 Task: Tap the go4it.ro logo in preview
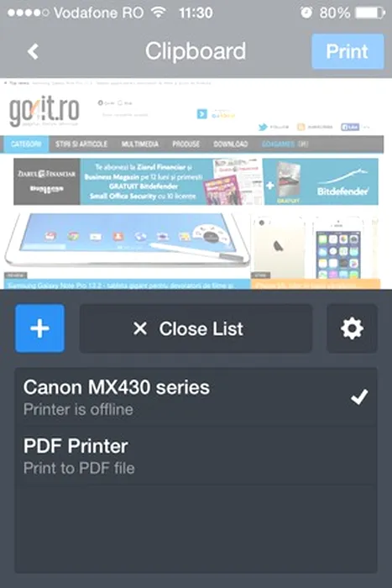point(44,111)
